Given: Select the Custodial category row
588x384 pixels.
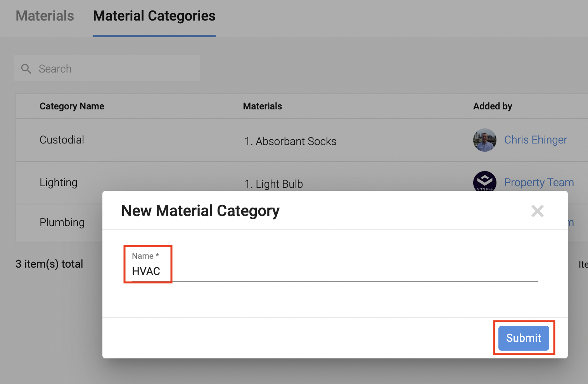Looking at the screenshot, I should coord(62,140).
